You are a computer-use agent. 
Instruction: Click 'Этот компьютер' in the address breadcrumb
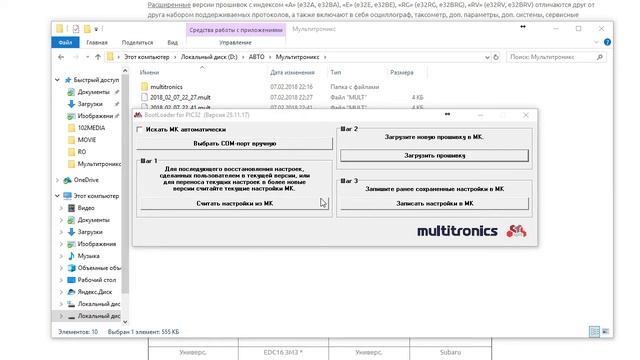(x=147, y=57)
